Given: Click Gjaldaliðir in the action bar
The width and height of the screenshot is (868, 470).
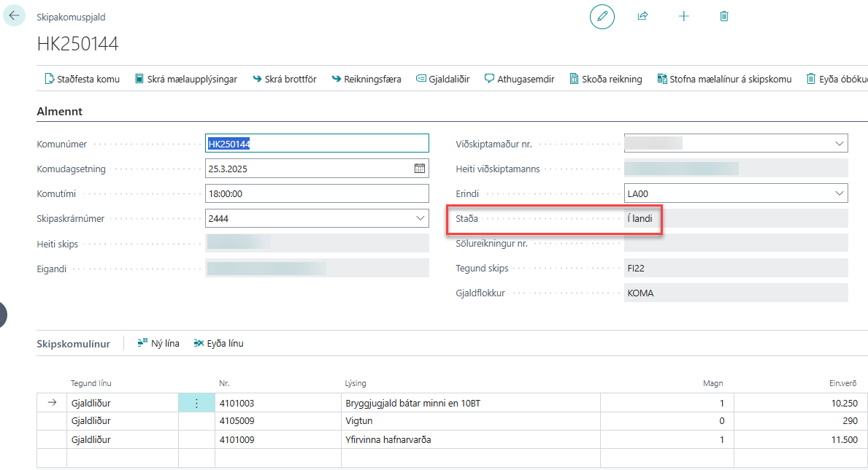Looking at the screenshot, I should point(442,79).
